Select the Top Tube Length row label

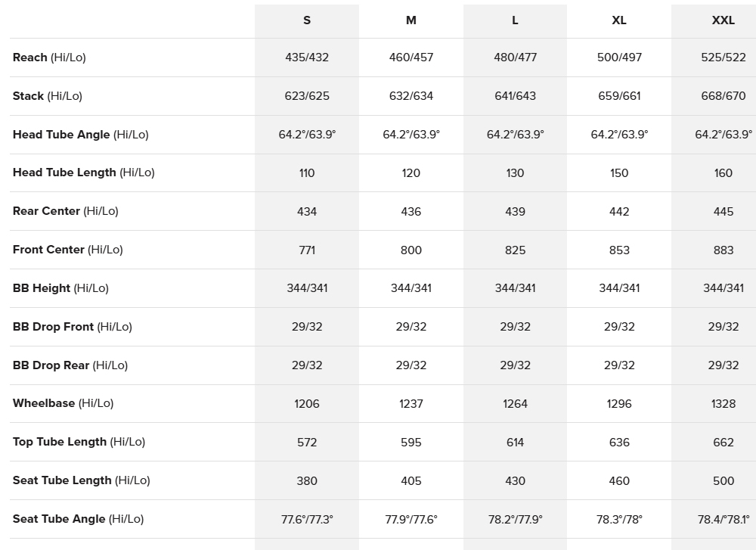click(x=79, y=442)
